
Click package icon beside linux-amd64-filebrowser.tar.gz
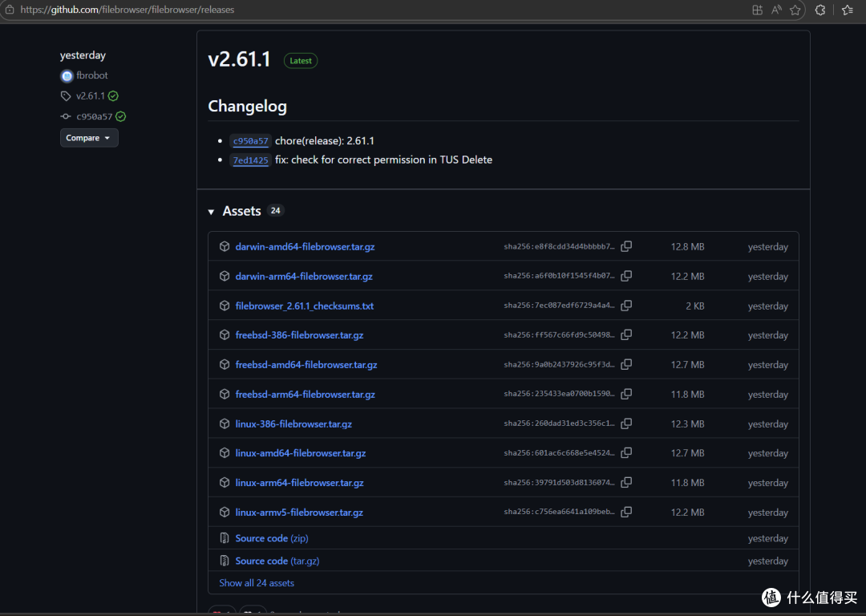(x=225, y=453)
